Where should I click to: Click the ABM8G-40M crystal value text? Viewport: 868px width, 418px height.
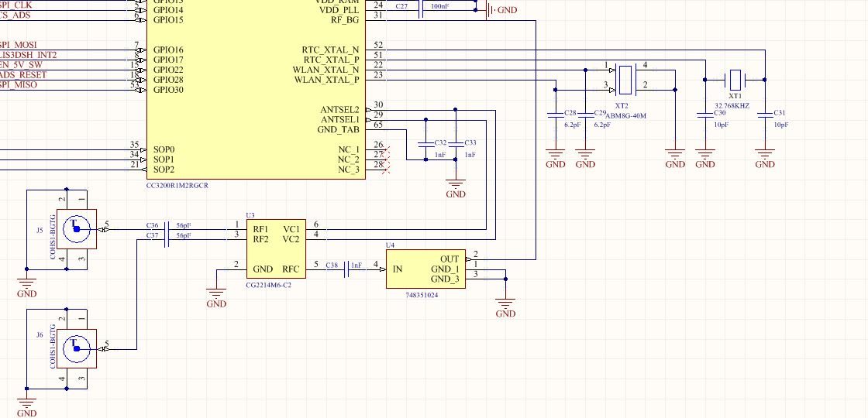626,116
